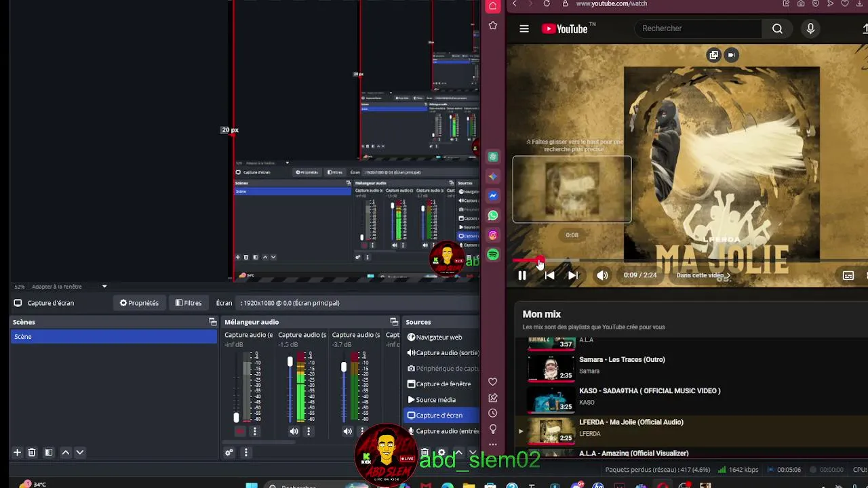Mute the audio channel at -3.7 dB
The width and height of the screenshot is (868, 488).
pyautogui.click(x=347, y=431)
